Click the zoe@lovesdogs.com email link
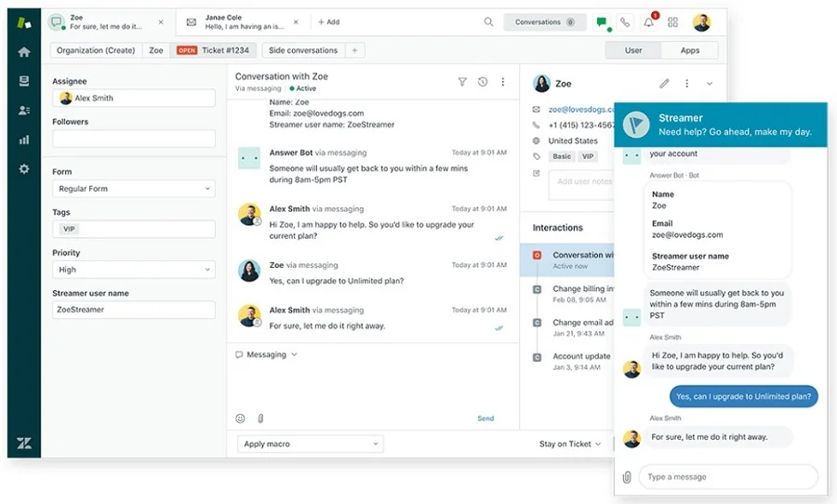Image resolution: width=837 pixels, height=504 pixels. (x=580, y=109)
